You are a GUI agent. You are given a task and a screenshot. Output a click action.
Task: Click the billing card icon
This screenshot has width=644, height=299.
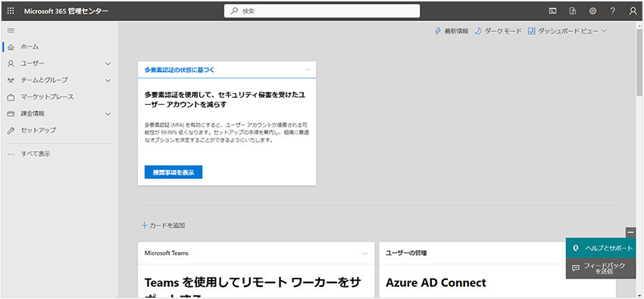tap(11, 114)
